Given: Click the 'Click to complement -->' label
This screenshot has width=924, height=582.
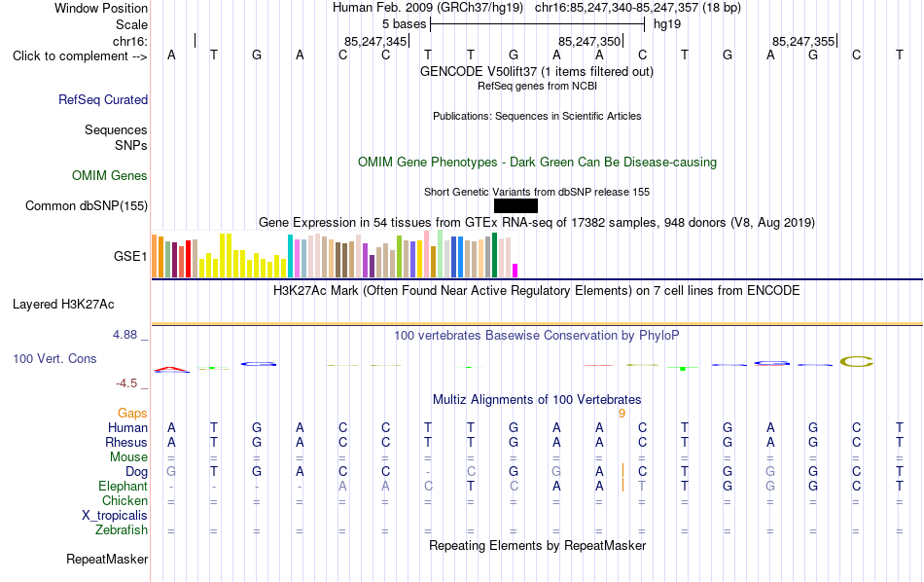Looking at the screenshot, I should pos(80,56).
